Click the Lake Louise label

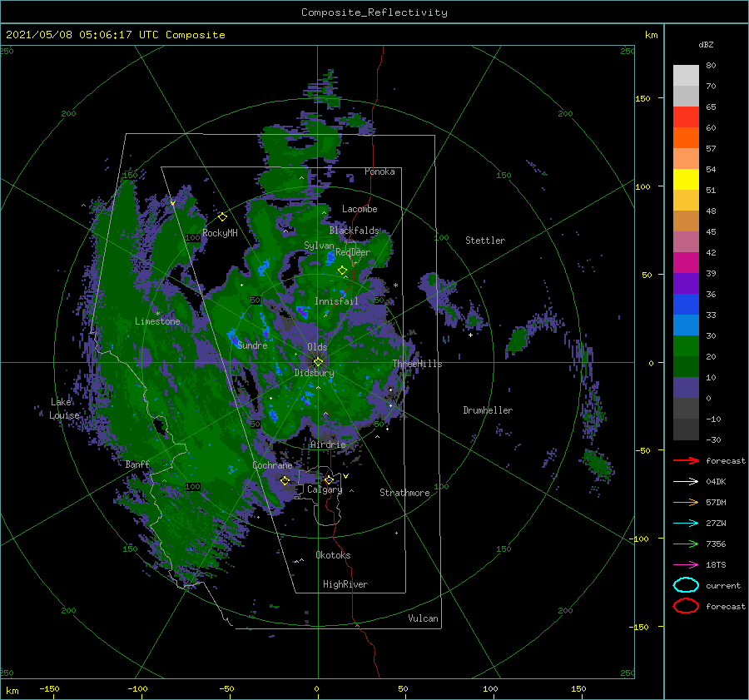pos(64,409)
